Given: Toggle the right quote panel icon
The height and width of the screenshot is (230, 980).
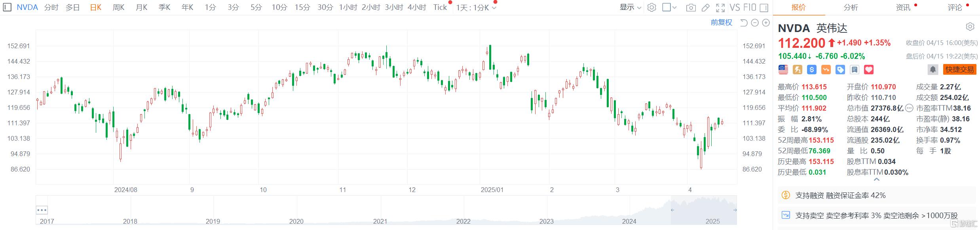Looking at the screenshot, I should [764, 8].
